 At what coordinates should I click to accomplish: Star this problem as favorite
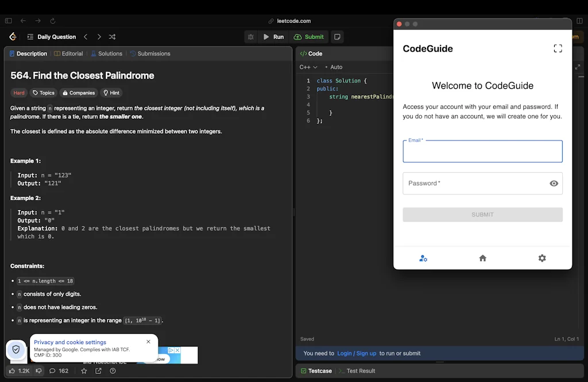[x=84, y=371]
